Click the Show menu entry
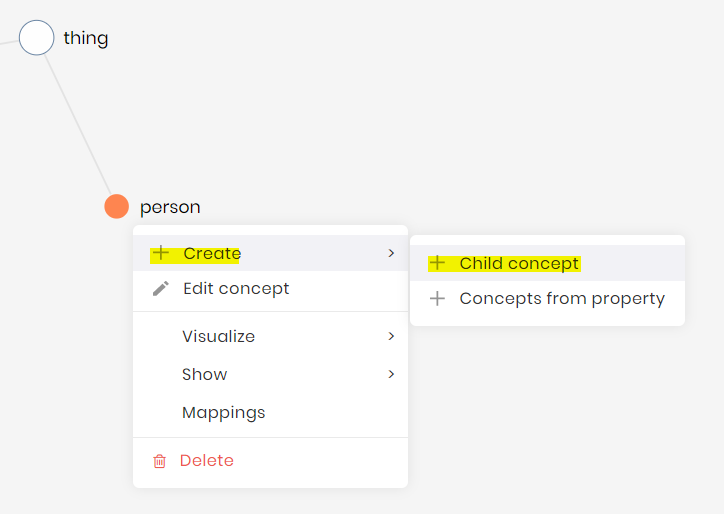Image resolution: width=724 pixels, height=514 pixels. (204, 374)
